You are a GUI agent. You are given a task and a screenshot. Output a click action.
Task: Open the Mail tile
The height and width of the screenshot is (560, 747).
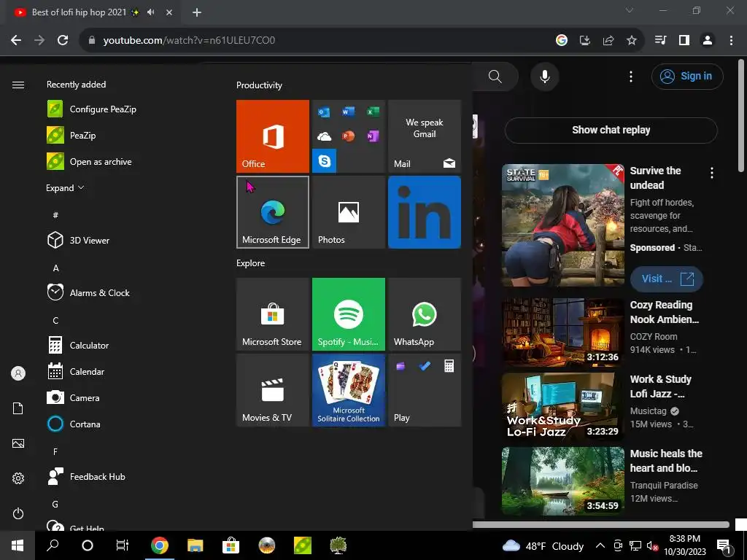425,136
